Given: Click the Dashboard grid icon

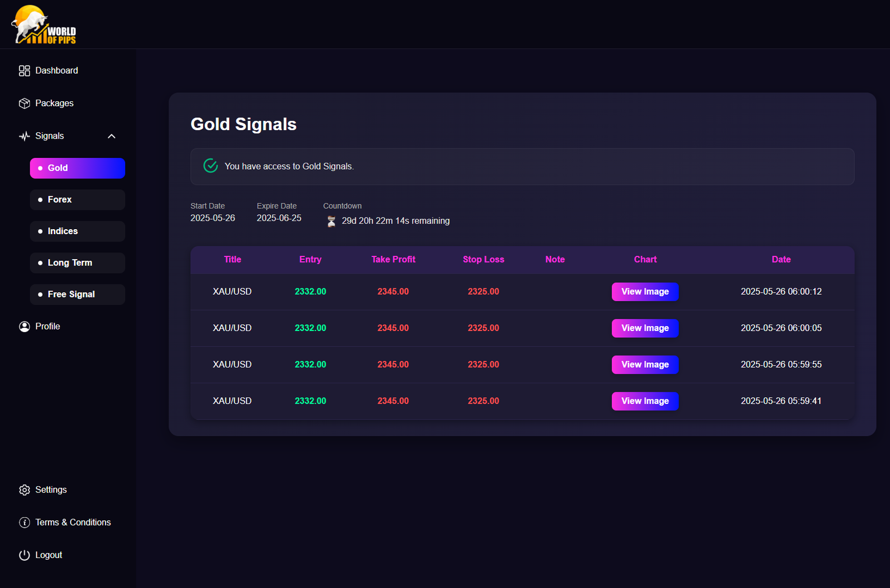Looking at the screenshot, I should click(x=24, y=71).
